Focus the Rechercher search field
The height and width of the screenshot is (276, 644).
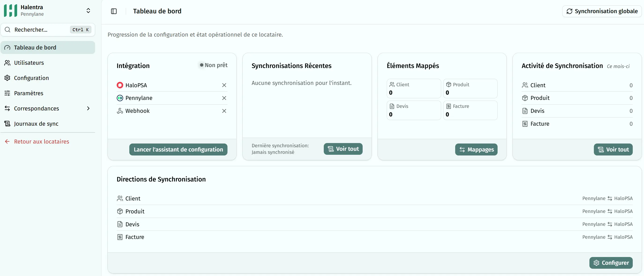(x=48, y=30)
